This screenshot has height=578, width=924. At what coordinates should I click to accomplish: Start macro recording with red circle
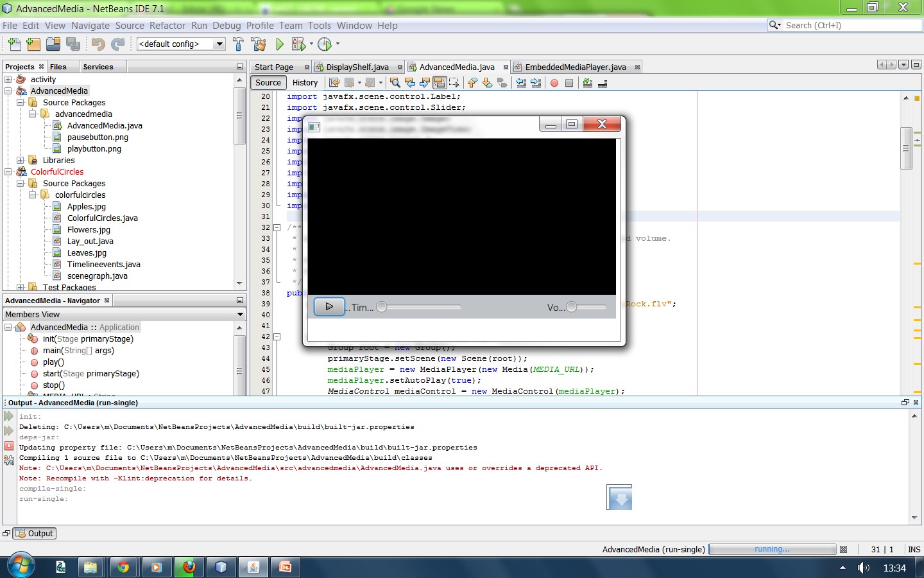tap(554, 83)
